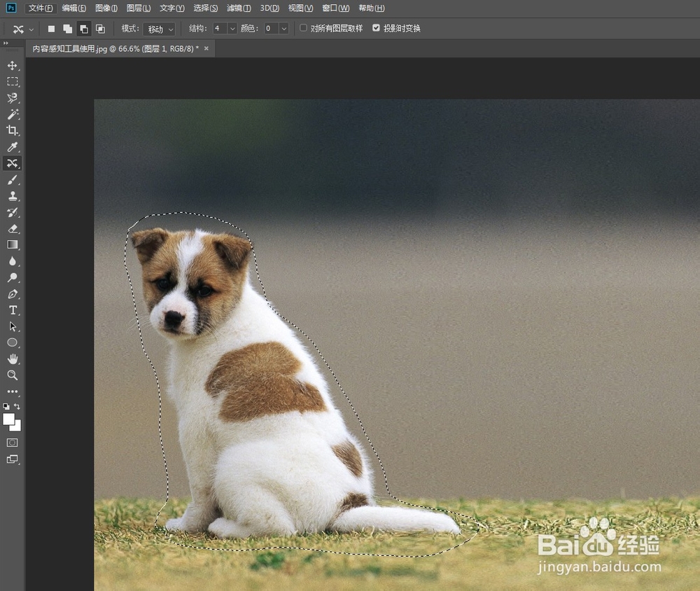Select the Eyedropper tool

tap(13, 147)
